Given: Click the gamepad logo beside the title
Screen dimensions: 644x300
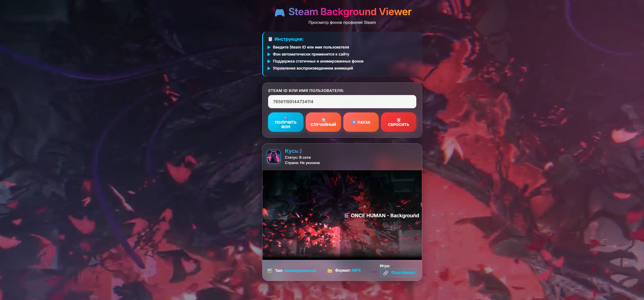Looking at the screenshot, I should [279, 13].
